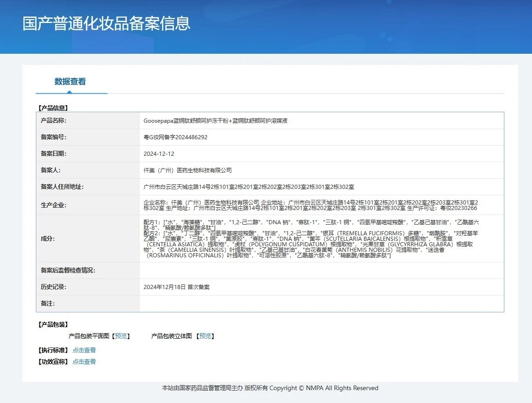This screenshot has width=532, height=403.
Task: Click the 【产品信息】 section heading
Action: point(53,108)
